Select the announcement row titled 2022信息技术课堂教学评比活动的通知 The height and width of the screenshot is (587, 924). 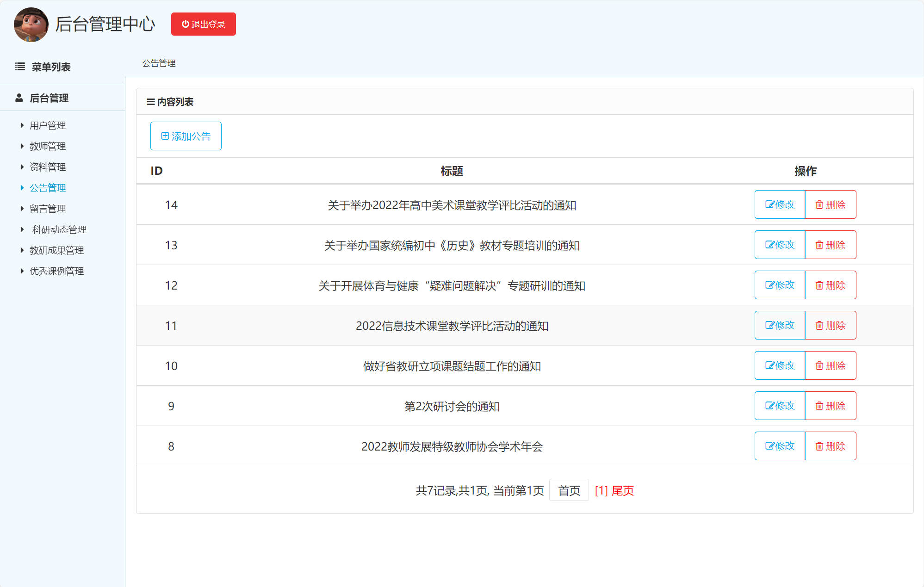452,325
